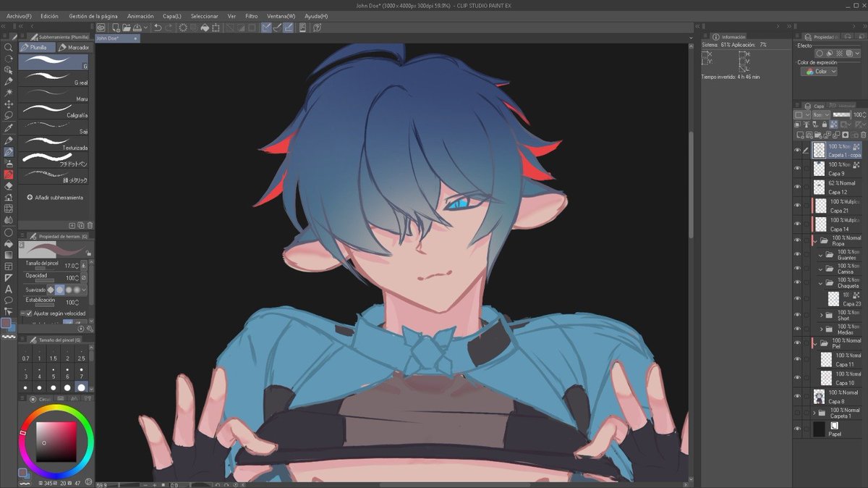
Task: Expand the Medias folder
Action: coord(821,329)
